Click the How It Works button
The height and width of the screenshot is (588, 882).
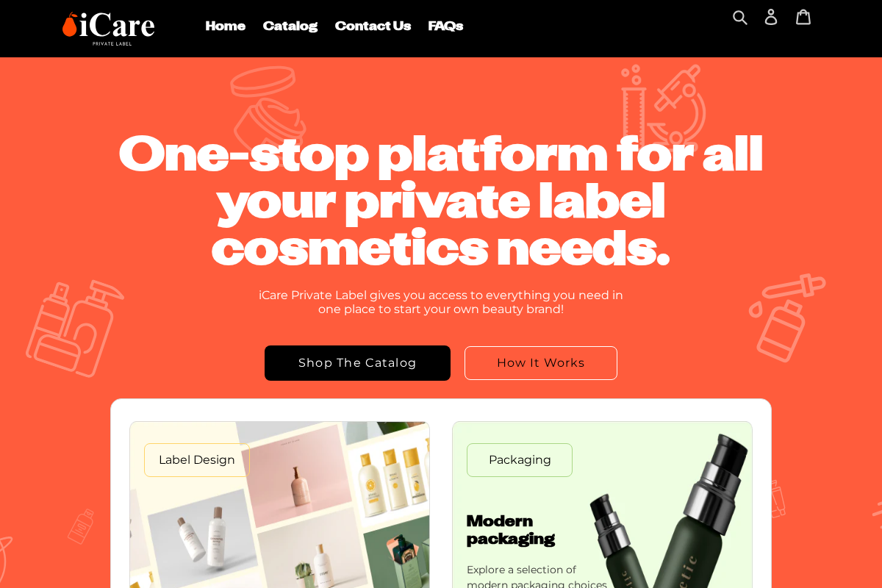[541, 363]
